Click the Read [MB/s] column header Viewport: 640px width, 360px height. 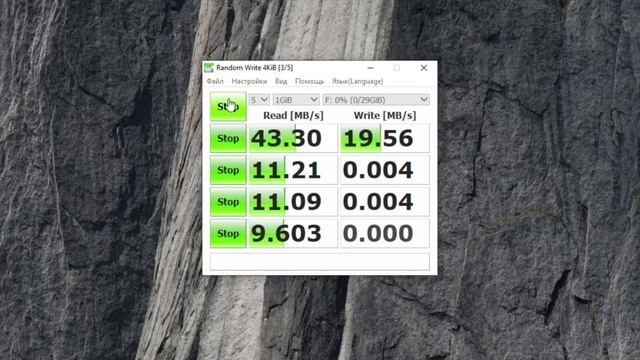click(x=293, y=116)
